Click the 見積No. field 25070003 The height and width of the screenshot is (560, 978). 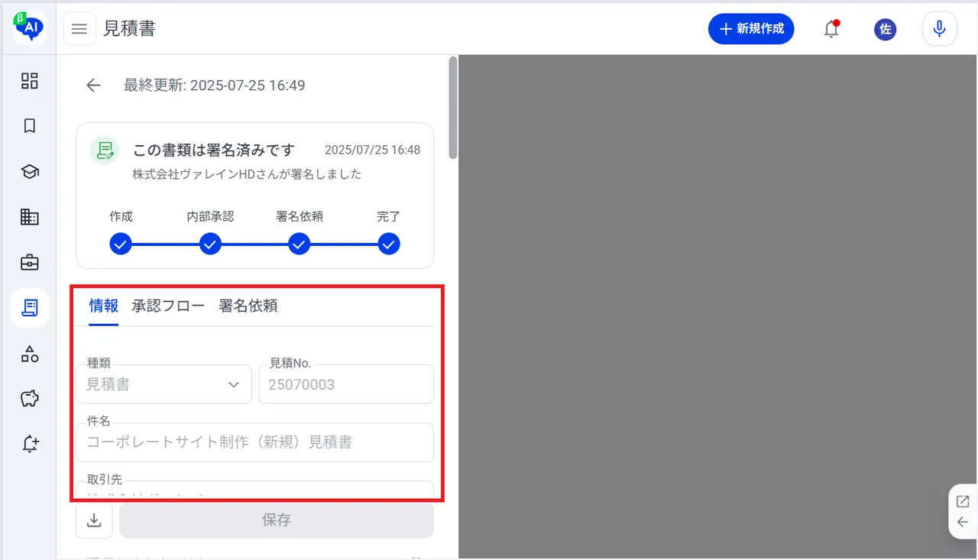click(346, 384)
